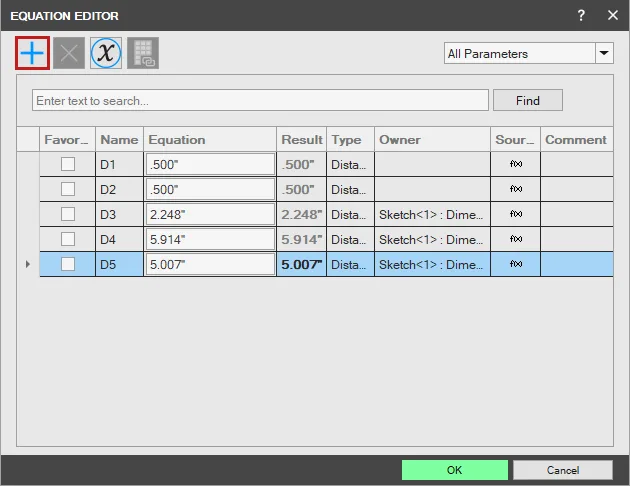Sort by the Name column header
Image resolution: width=630 pixels, height=486 pixels.
119,139
